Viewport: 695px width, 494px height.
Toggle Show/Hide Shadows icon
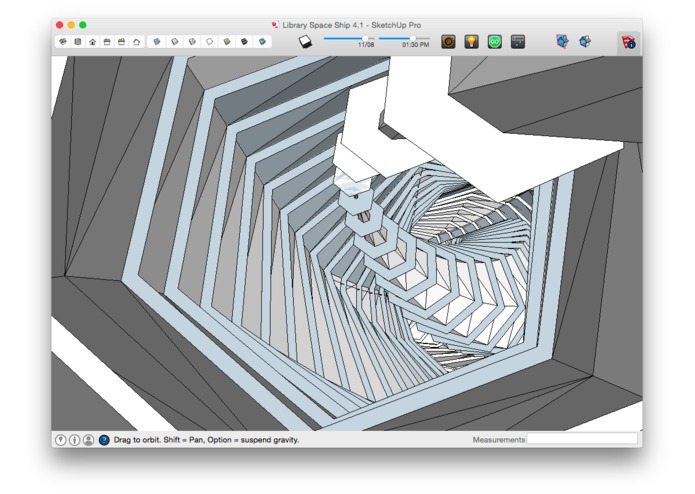[x=305, y=42]
